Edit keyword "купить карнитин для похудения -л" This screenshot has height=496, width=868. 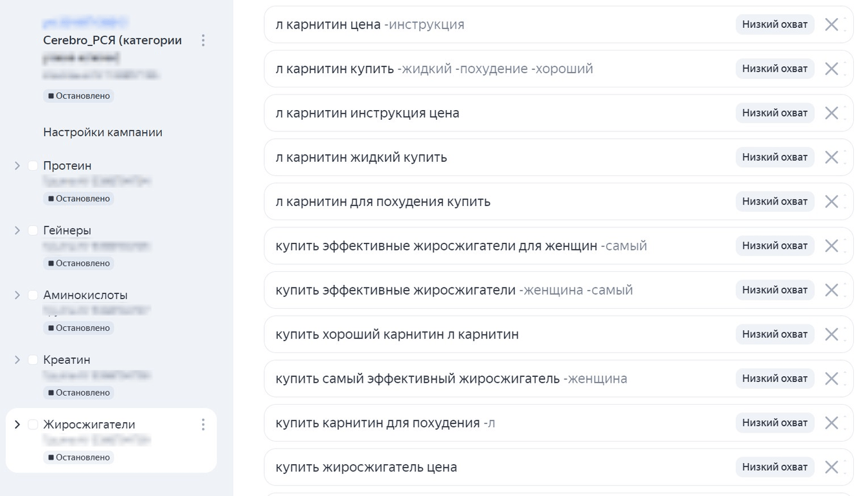(x=385, y=423)
